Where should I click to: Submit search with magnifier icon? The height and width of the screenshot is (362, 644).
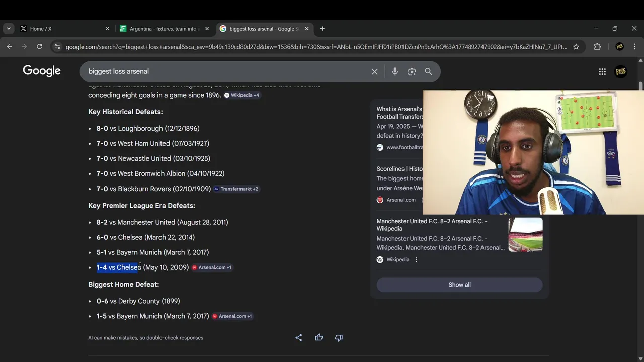pos(429,72)
